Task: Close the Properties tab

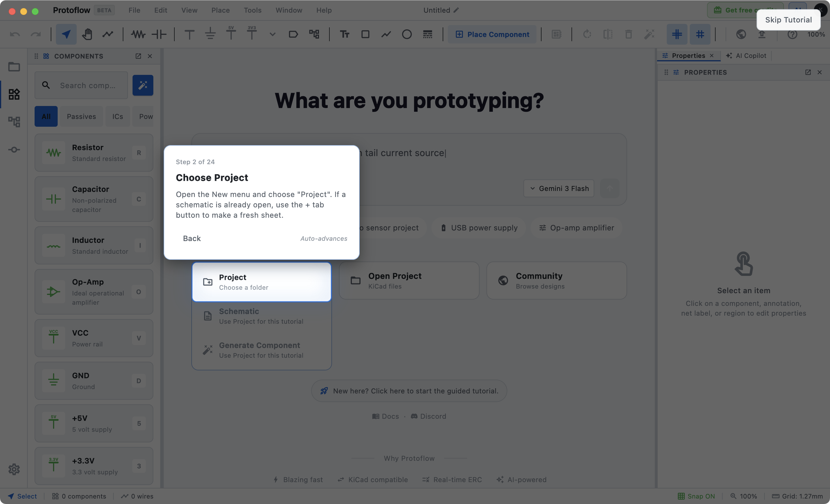Action: coord(712,56)
